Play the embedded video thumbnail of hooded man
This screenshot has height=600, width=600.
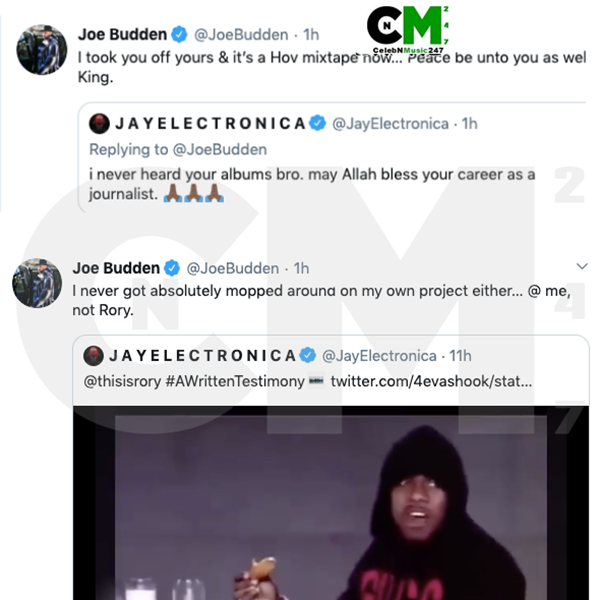(331, 503)
